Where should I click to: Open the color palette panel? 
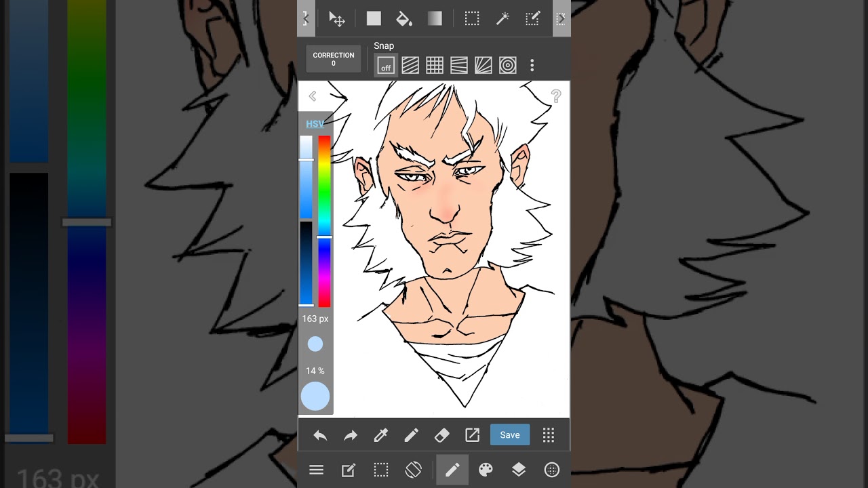pyautogui.click(x=486, y=470)
